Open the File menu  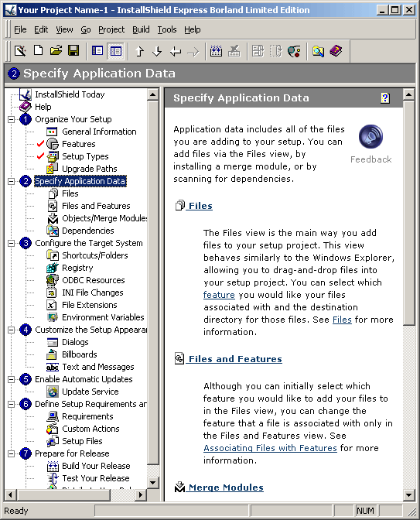click(x=20, y=29)
